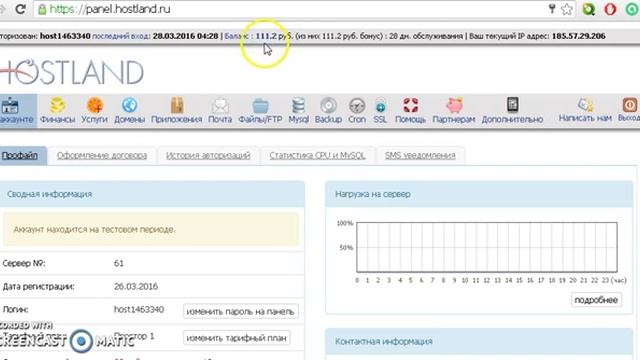Open the Приложения box icon
Screen dimensions: 640x360
tap(177, 106)
